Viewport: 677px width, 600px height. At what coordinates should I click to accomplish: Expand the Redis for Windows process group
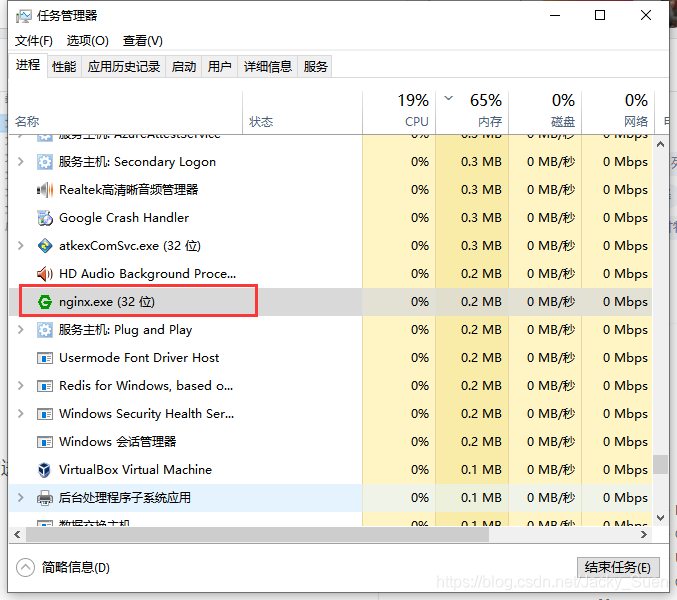tap(21, 386)
